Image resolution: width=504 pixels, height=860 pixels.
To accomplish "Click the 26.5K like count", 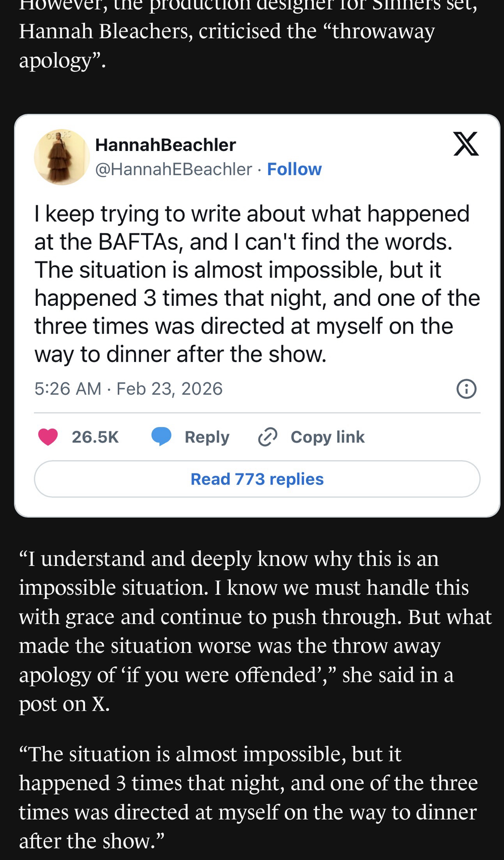I will coord(95,437).
